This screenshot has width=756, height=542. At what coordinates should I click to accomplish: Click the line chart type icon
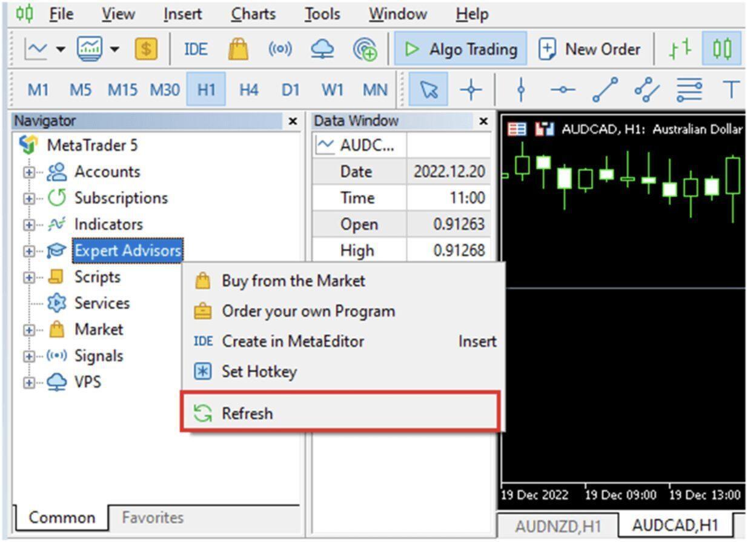pyautogui.click(x=36, y=49)
